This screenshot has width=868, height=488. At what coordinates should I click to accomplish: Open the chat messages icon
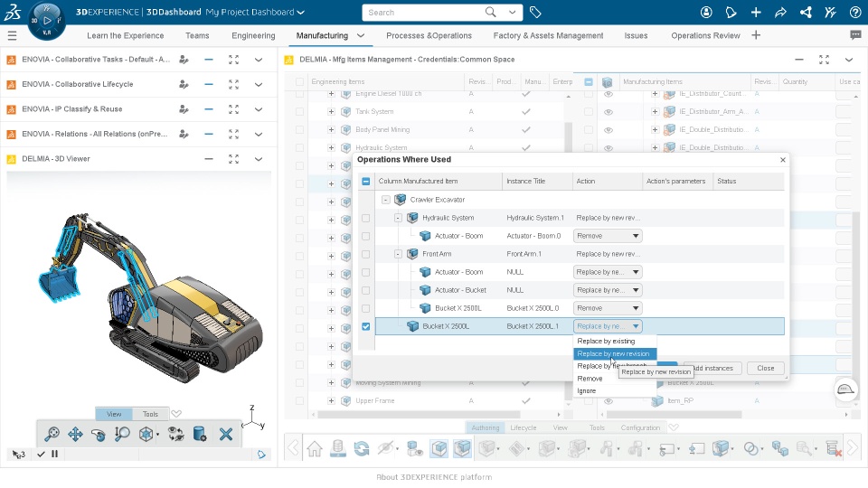[x=855, y=35]
